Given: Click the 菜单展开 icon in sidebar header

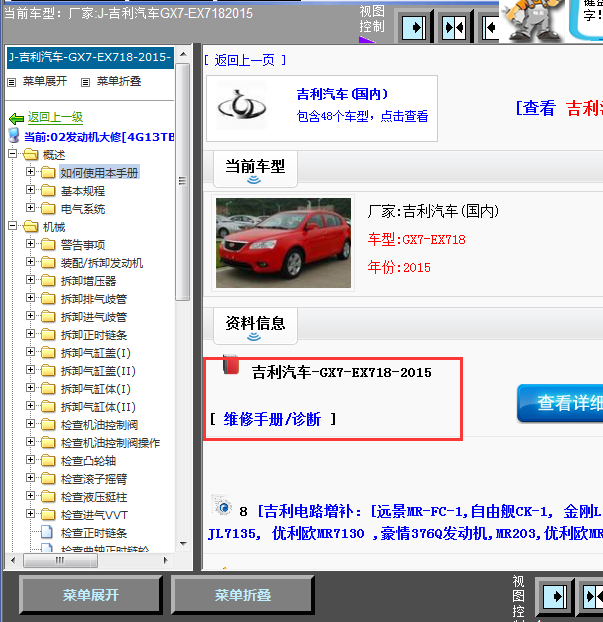Looking at the screenshot, I should (12, 82).
